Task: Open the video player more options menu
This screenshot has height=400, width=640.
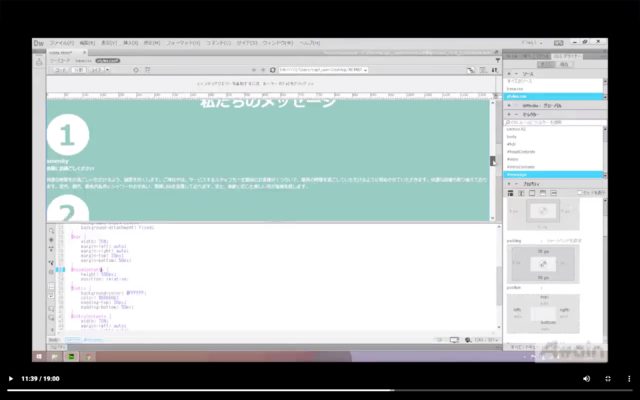Action: point(629,379)
